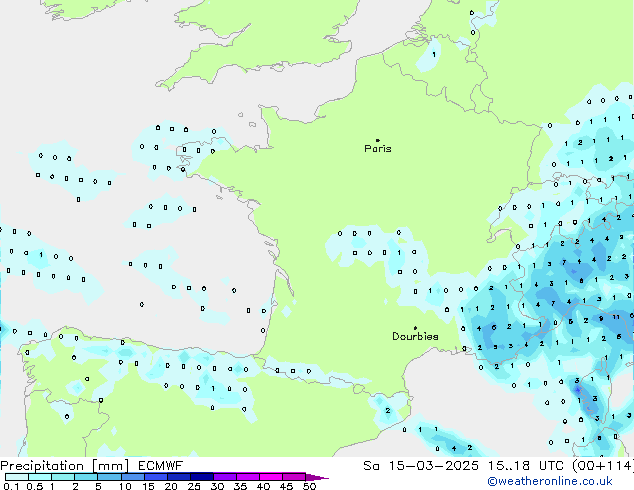Screen dimensions: 634x490
Task: Select the 10–15 mm legend swatch
Action: click(x=132, y=477)
